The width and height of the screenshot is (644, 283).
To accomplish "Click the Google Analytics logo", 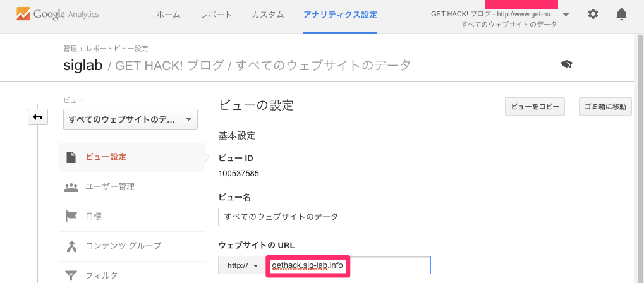I will click(x=58, y=15).
